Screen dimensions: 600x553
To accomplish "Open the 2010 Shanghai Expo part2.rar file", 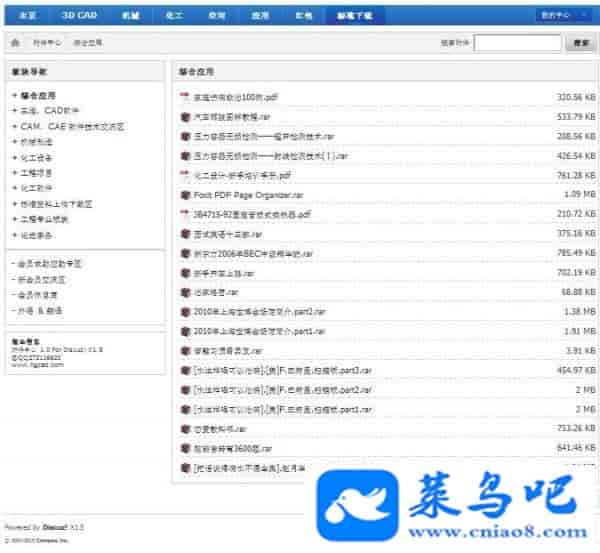I will (x=259, y=312).
